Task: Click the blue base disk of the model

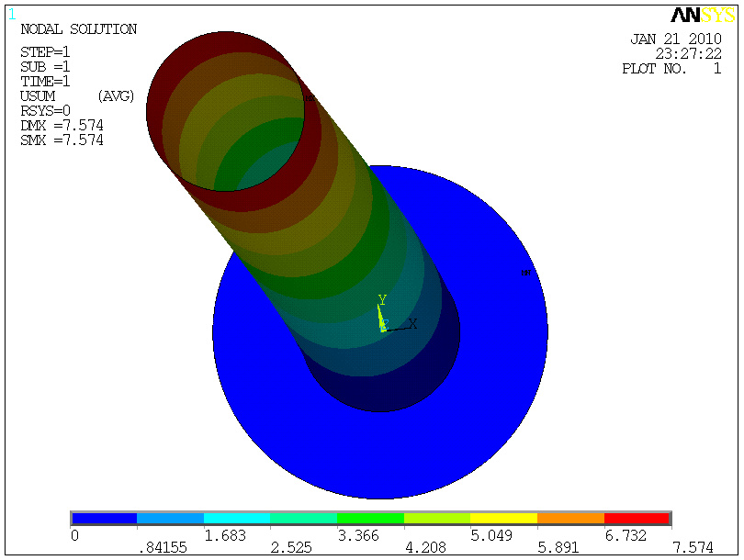Action: [379, 455]
